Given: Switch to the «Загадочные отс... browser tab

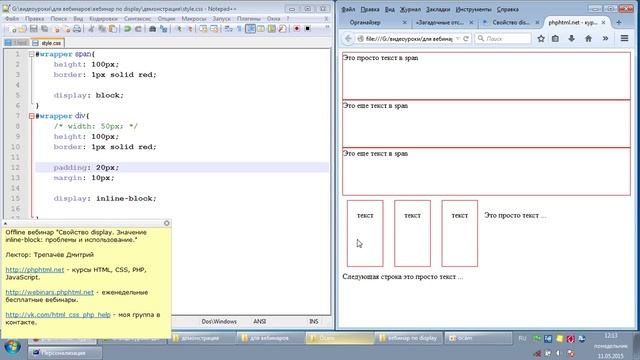Looking at the screenshot, I should coord(443,22).
